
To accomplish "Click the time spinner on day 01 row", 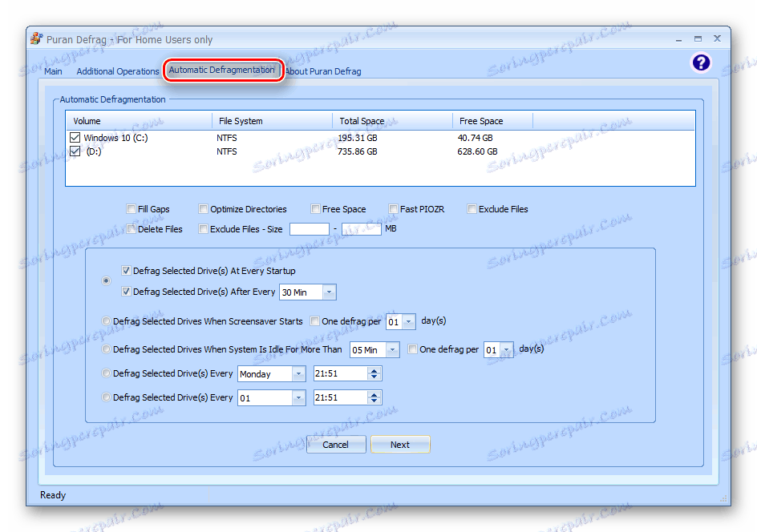I will pyautogui.click(x=374, y=398).
